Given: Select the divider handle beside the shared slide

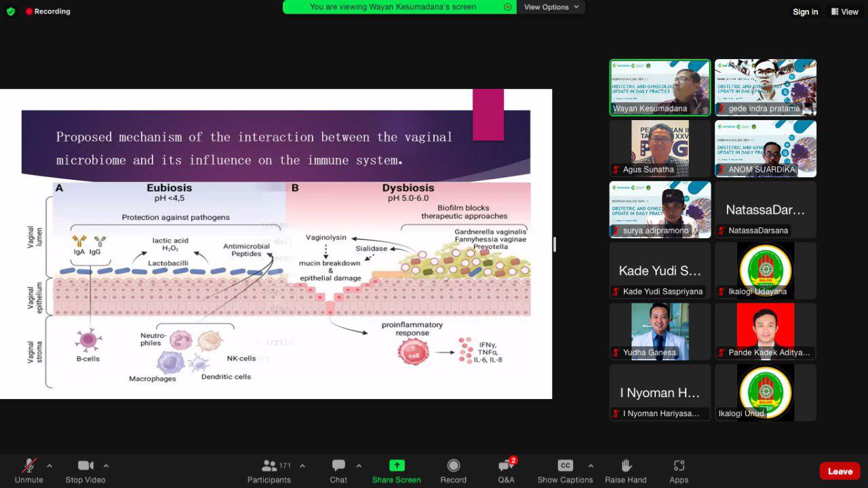Looking at the screenshot, I should coord(555,244).
